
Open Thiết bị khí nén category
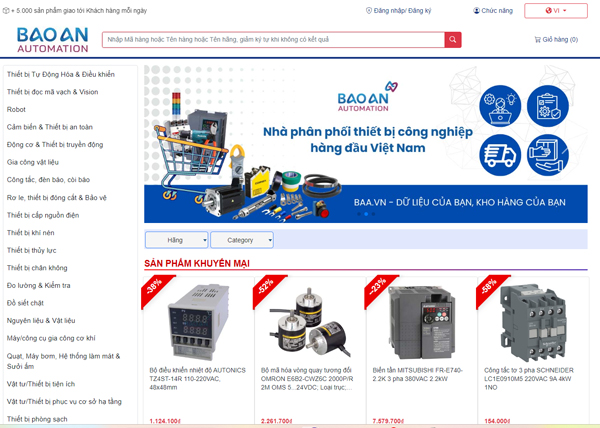(x=31, y=233)
